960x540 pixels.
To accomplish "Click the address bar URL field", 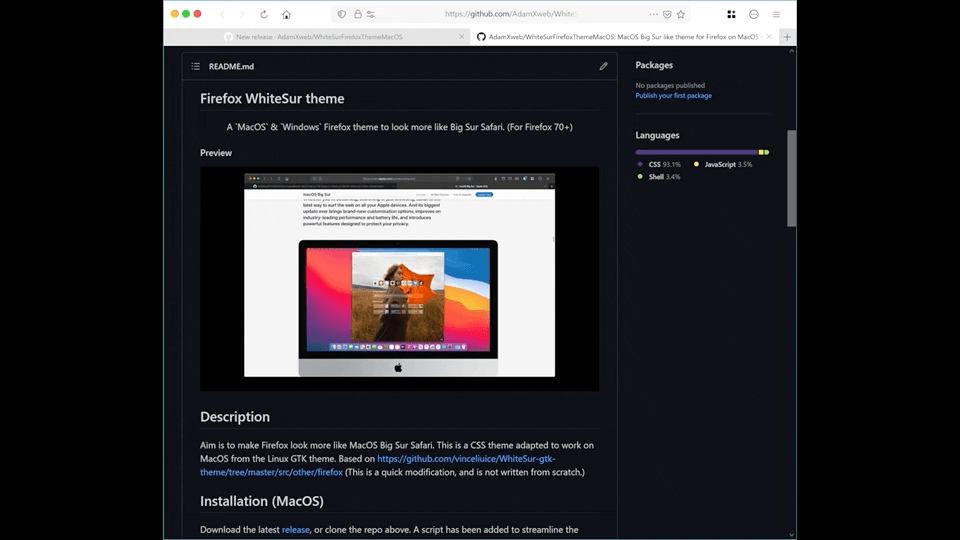I will pos(511,14).
